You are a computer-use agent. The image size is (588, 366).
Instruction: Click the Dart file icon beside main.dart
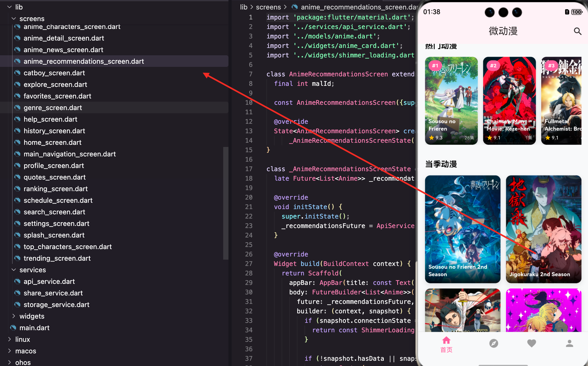click(x=13, y=328)
